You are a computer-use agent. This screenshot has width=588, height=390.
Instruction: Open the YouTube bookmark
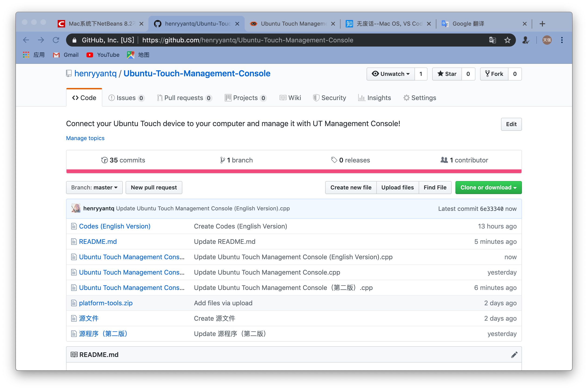103,55
